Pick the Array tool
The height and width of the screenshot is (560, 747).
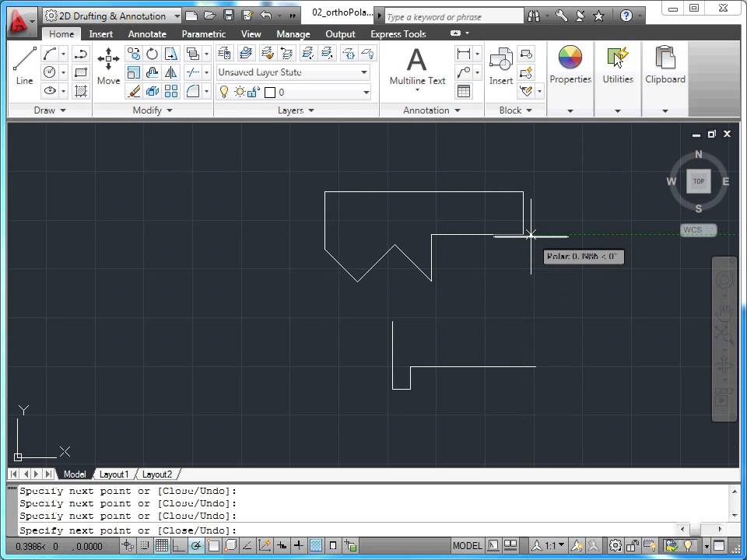point(170,90)
